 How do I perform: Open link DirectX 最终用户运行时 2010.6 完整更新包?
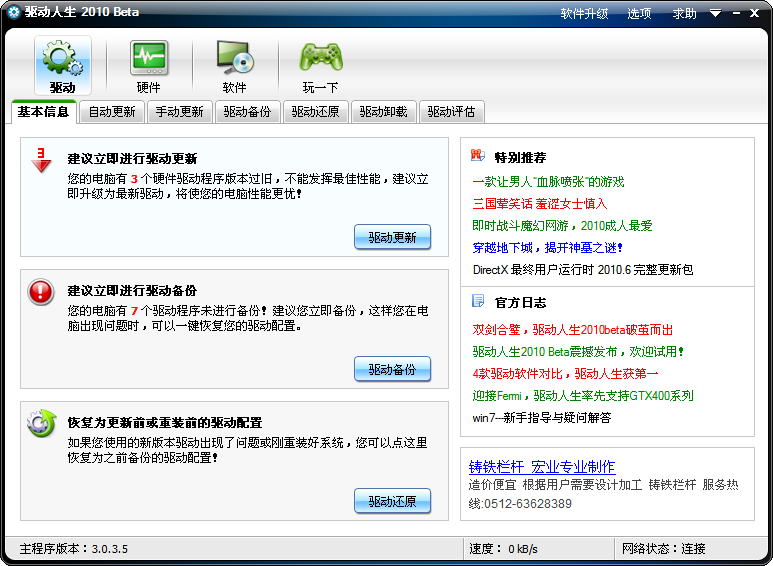click(583, 270)
